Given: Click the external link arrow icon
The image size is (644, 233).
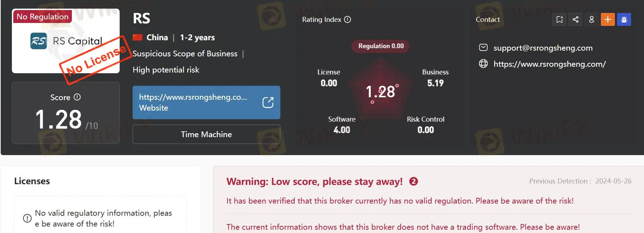Looking at the screenshot, I should coord(268,102).
